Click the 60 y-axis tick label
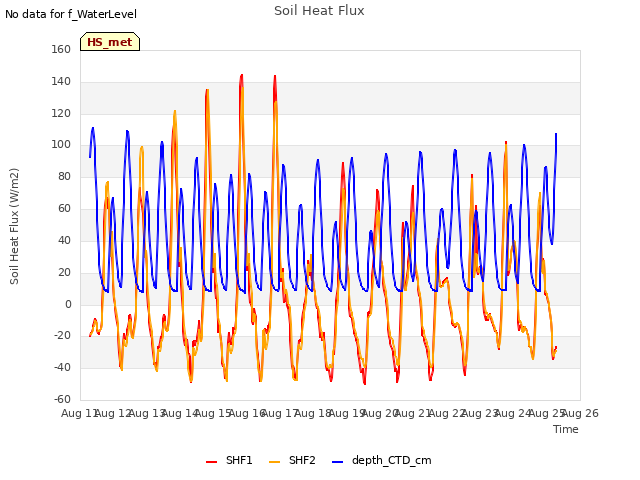This screenshot has height=480, width=640. coord(64,208)
